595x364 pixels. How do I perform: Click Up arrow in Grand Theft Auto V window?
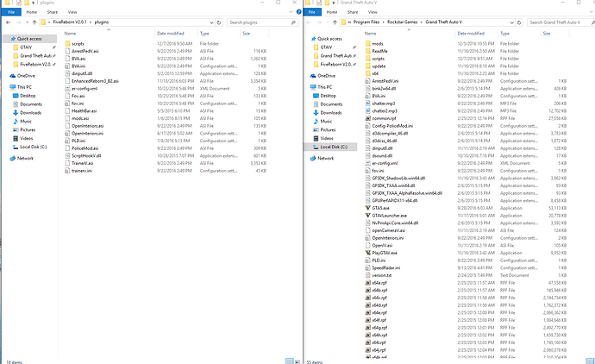[335, 22]
